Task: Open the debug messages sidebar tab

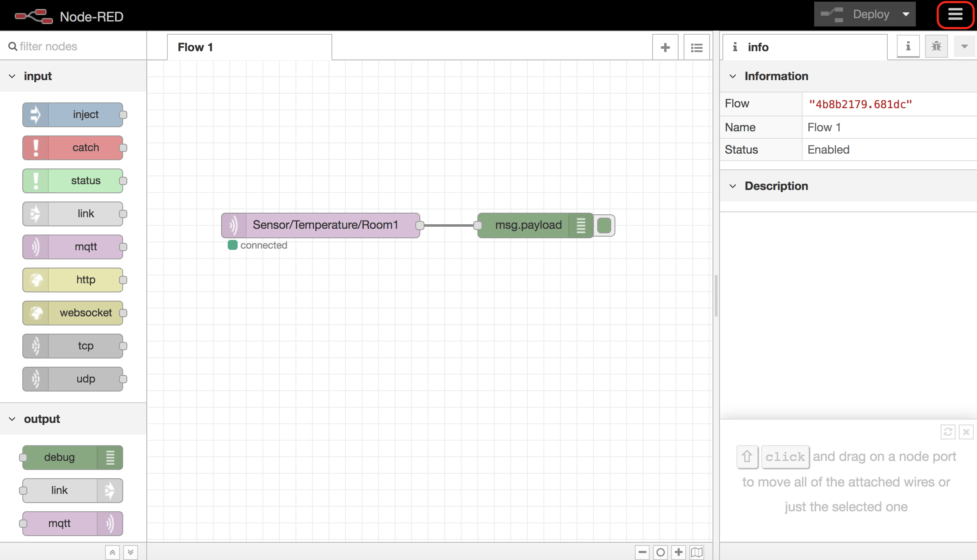Action: [936, 46]
